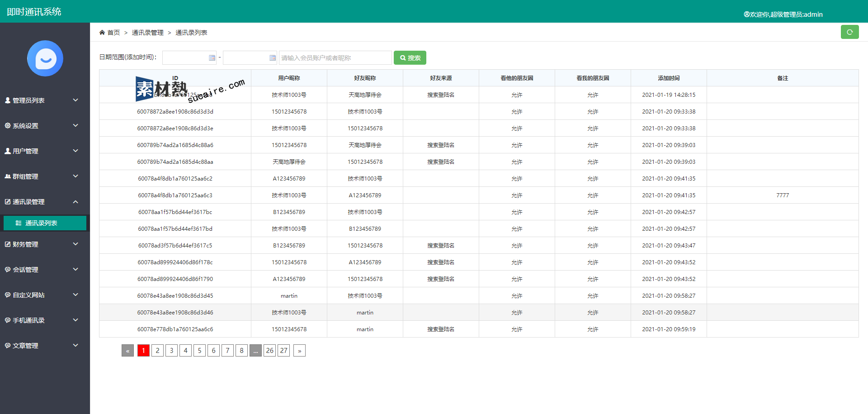Viewport: 868px width, 414px height.
Task: Click the next page » button
Action: (299, 351)
